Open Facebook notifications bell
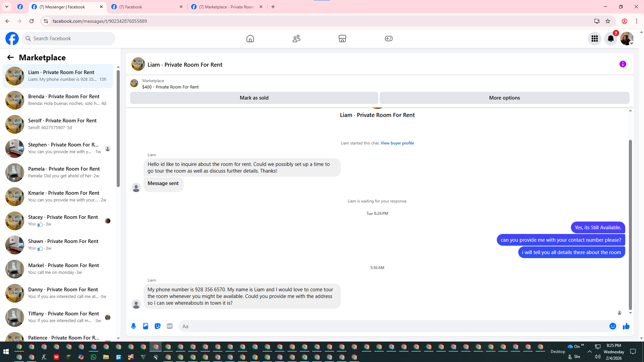644x362 pixels. tap(610, 39)
